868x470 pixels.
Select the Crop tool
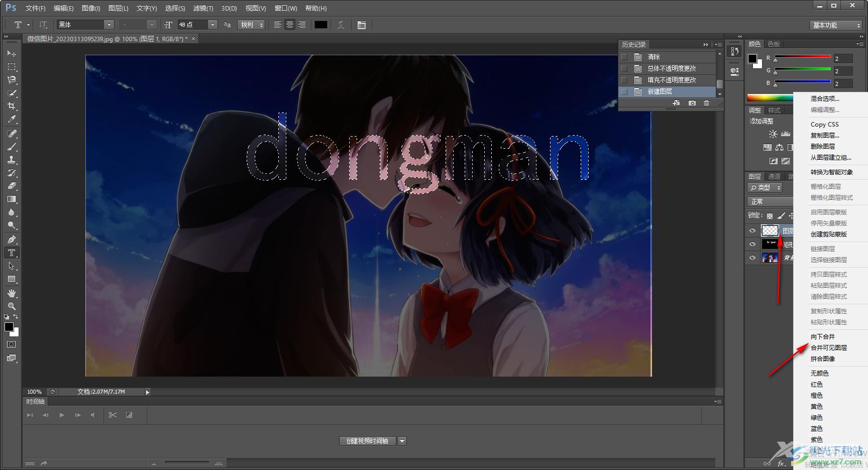tap(12, 106)
